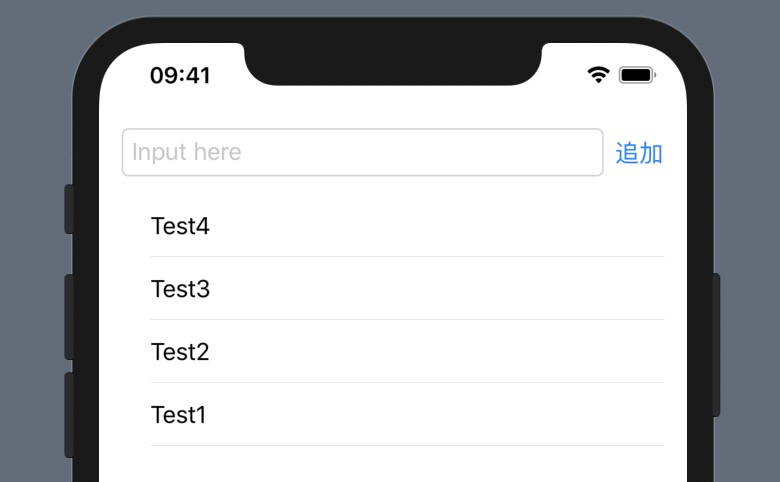This screenshot has width=780, height=482.
Task: Tap the empty row beneath Test1
Action: click(393, 464)
